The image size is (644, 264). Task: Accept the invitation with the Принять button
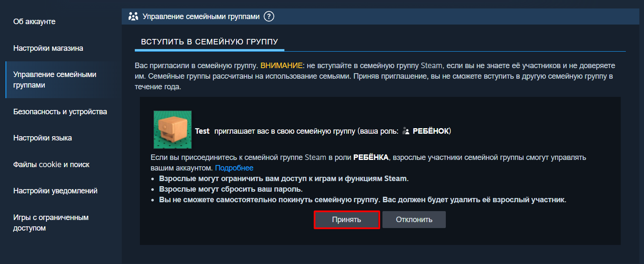click(347, 220)
